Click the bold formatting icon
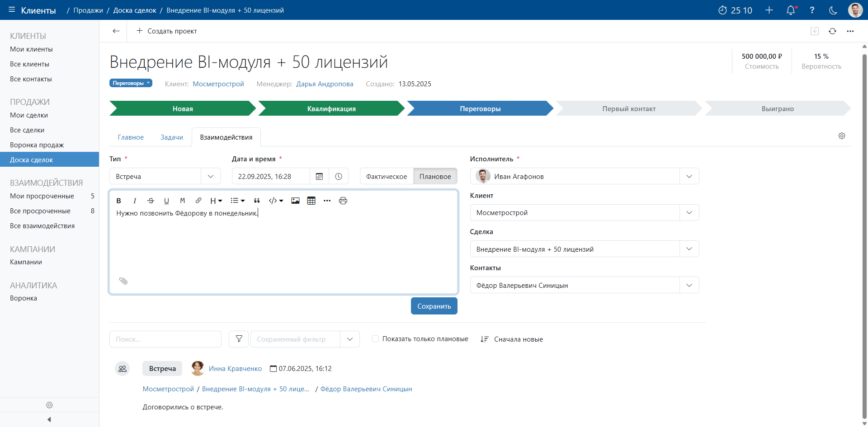Screen dimensions: 868x427 tap(119, 201)
